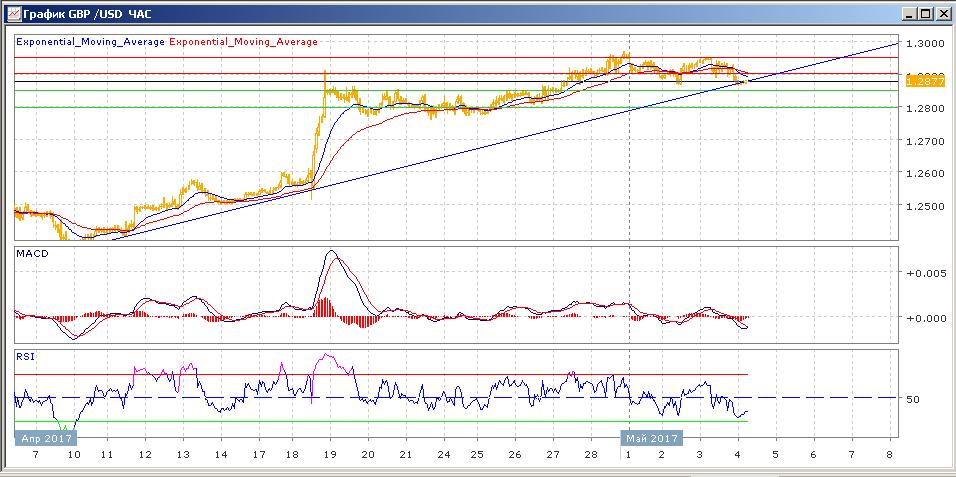Click the 1.2500 price axis label
Image resolution: width=956 pixels, height=477 pixels.
(x=922, y=207)
